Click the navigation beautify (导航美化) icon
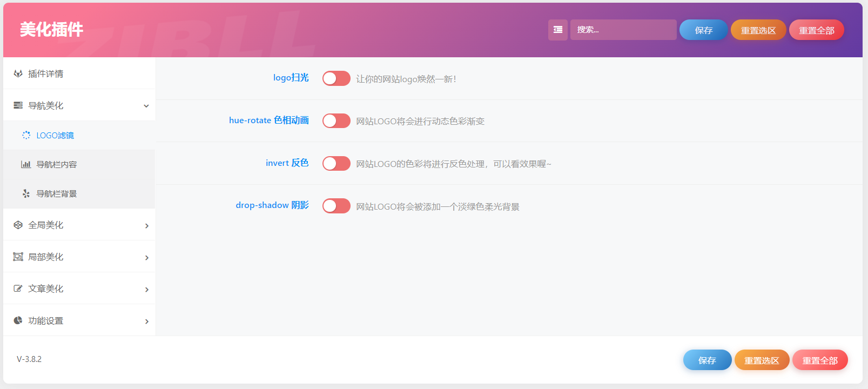 18,105
